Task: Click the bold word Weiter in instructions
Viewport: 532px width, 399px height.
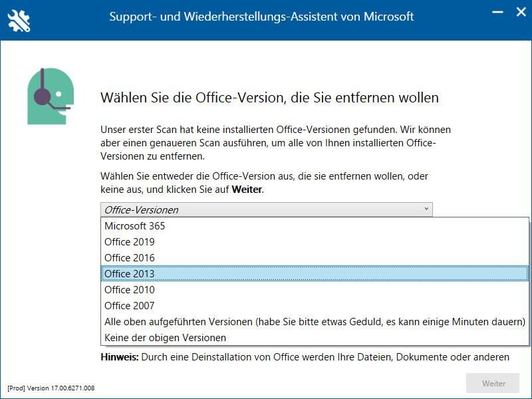Action: pyautogui.click(x=247, y=190)
